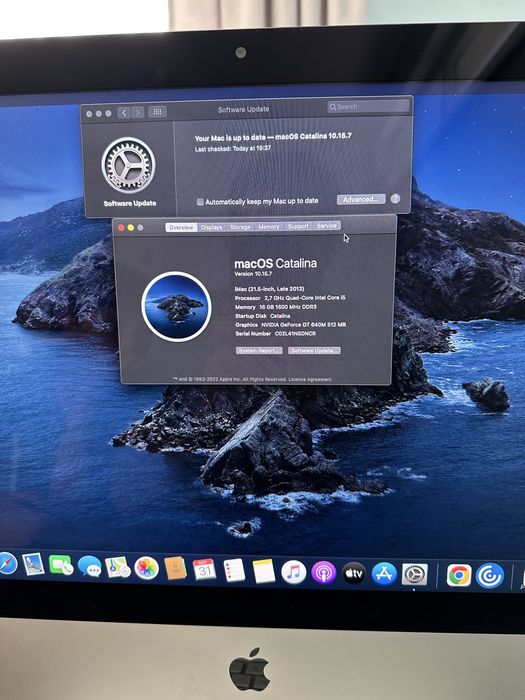Open Calendar showing 31 in the Dock
Screen dimensions: 525x700
tap(204, 570)
